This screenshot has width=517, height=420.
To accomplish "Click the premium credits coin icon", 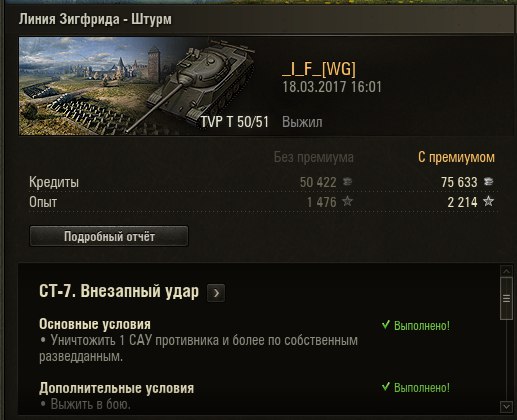I will 488,182.
